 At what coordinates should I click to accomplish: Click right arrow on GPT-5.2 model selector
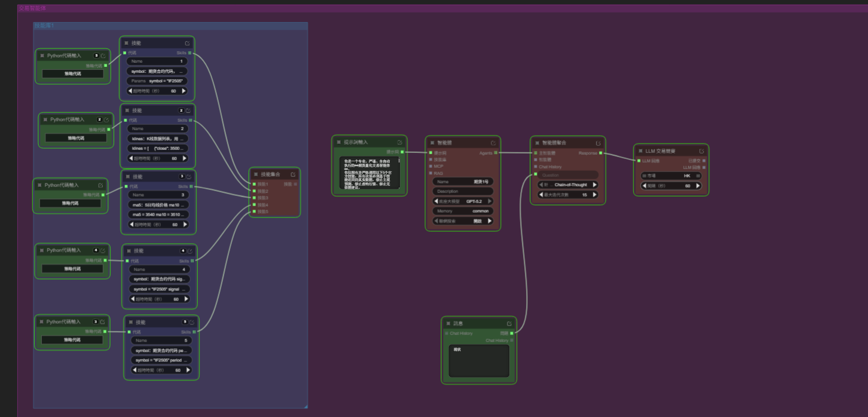(x=490, y=201)
